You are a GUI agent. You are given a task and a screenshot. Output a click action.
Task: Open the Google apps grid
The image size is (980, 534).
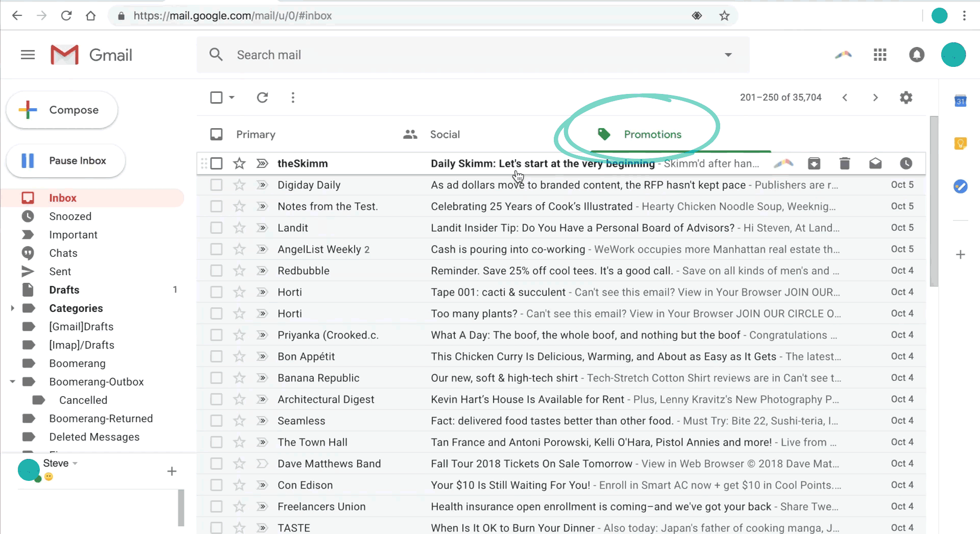879,55
